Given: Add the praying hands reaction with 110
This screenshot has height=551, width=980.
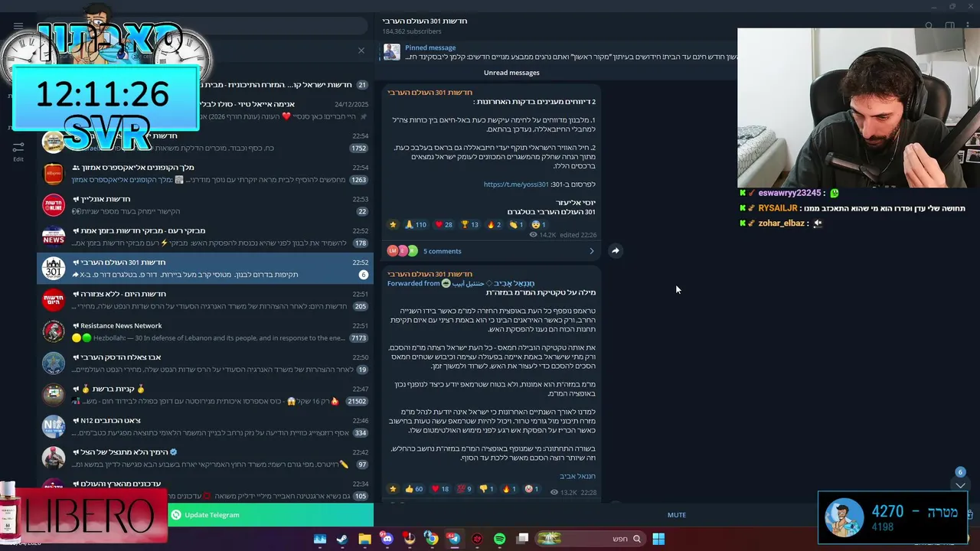Looking at the screenshot, I should click(416, 225).
